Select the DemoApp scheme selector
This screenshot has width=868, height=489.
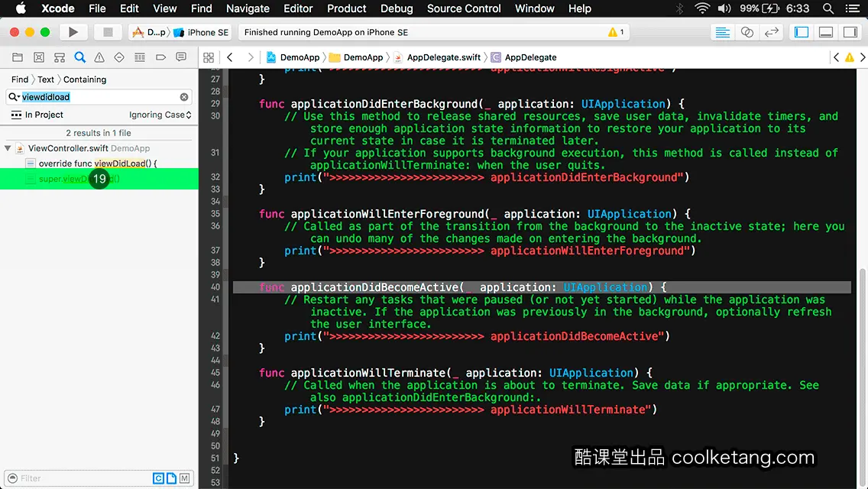[x=150, y=32]
